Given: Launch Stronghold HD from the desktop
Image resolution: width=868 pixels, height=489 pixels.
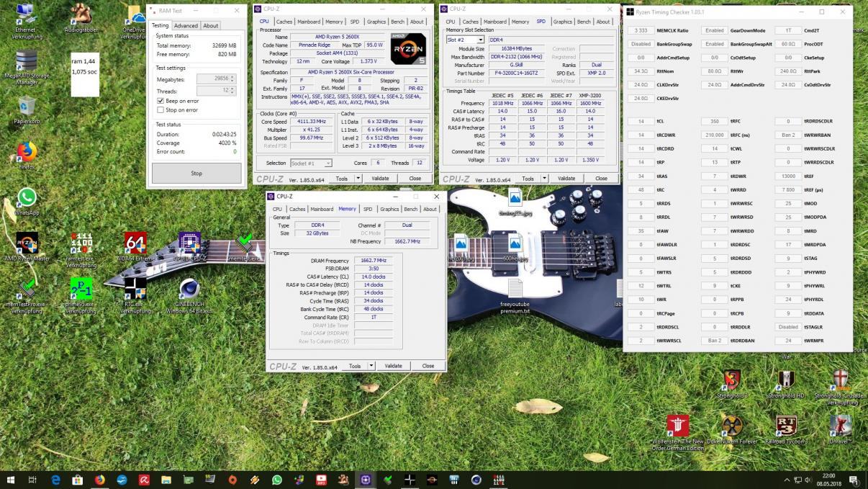Looking at the screenshot, I should 785,384.
